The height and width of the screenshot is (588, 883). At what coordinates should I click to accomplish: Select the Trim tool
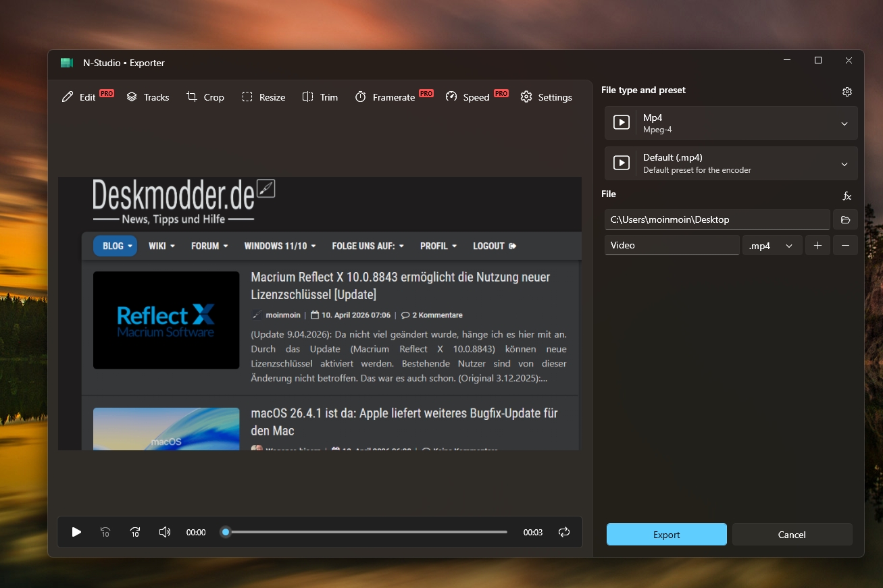320,97
